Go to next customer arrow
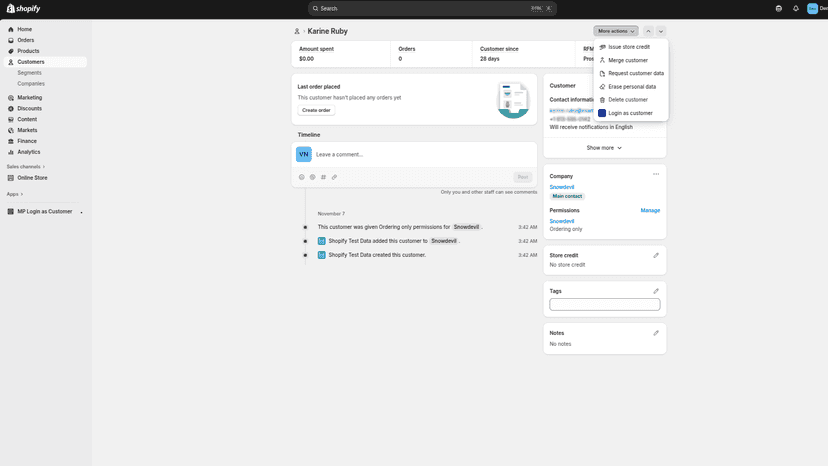This screenshot has width=828, height=466. click(x=661, y=31)
